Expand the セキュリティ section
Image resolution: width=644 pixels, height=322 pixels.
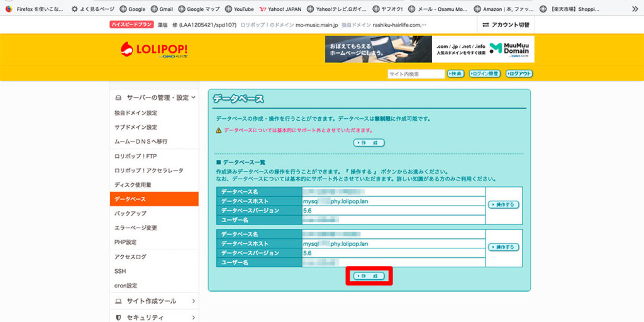pos(154,318)
